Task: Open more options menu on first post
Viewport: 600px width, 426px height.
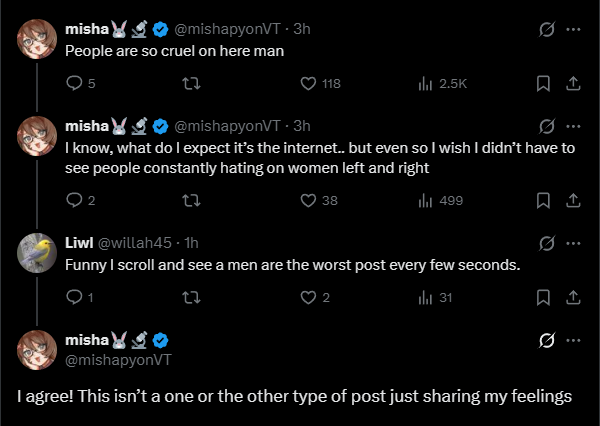Action: pyautogui.click(x=573, y=30)
